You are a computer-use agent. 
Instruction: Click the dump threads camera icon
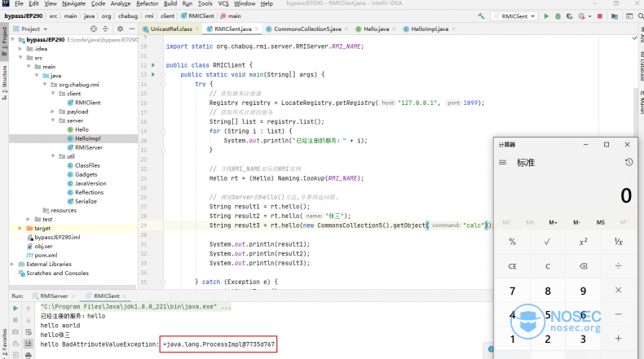click(x=15, y=332)
